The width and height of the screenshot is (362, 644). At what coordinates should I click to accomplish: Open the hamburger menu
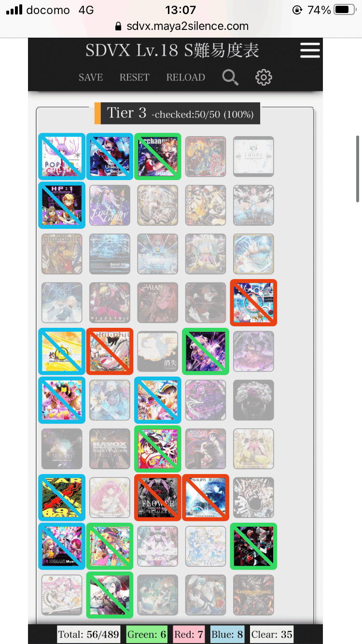pos(310,51)
